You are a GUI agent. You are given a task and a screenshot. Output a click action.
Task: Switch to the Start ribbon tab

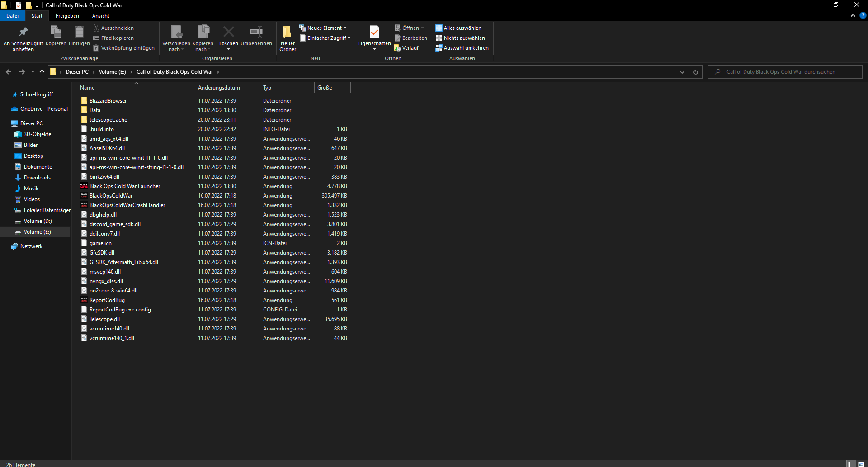coord(37,16)
